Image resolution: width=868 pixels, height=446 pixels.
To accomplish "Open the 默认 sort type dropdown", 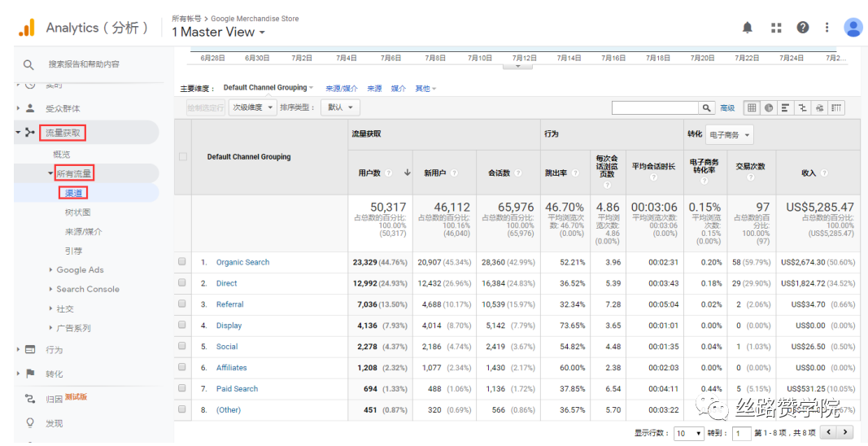I will (340, 107).
